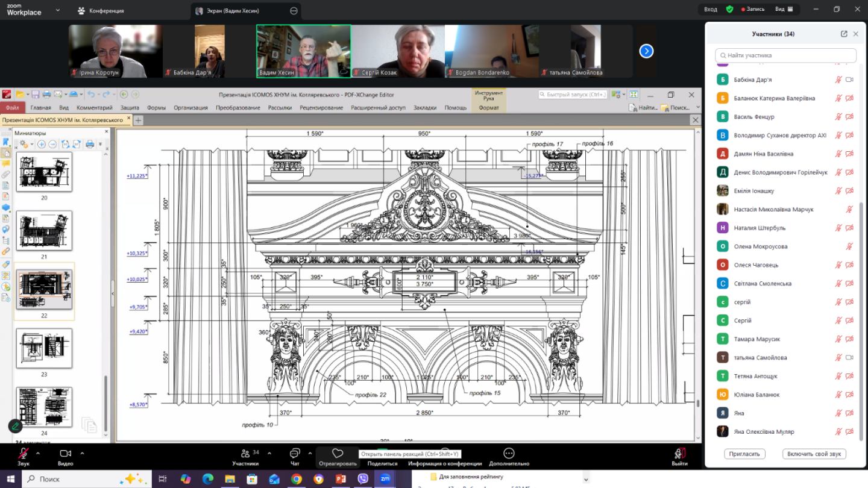This screenshot has width=868, height=488.
Task: Show next video participants with blue arrow
Action: click(x=646, y=51)
